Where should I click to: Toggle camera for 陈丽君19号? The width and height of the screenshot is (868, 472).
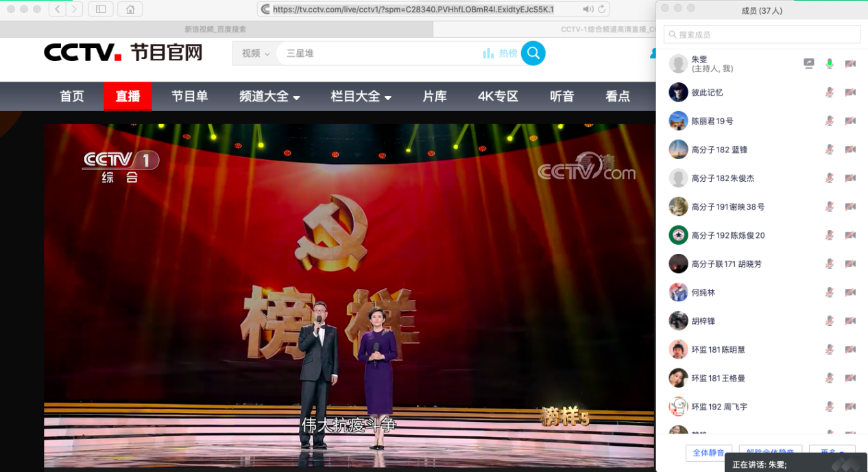(x=850, y=121)
